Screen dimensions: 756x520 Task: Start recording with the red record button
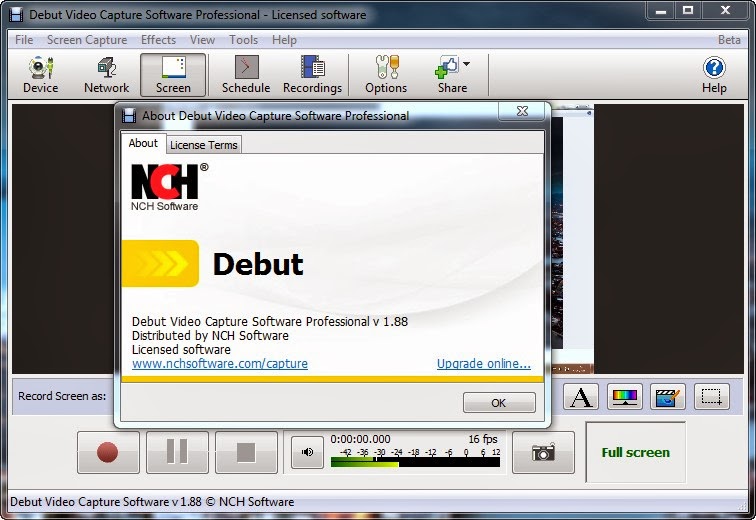[x=108, y=453]
